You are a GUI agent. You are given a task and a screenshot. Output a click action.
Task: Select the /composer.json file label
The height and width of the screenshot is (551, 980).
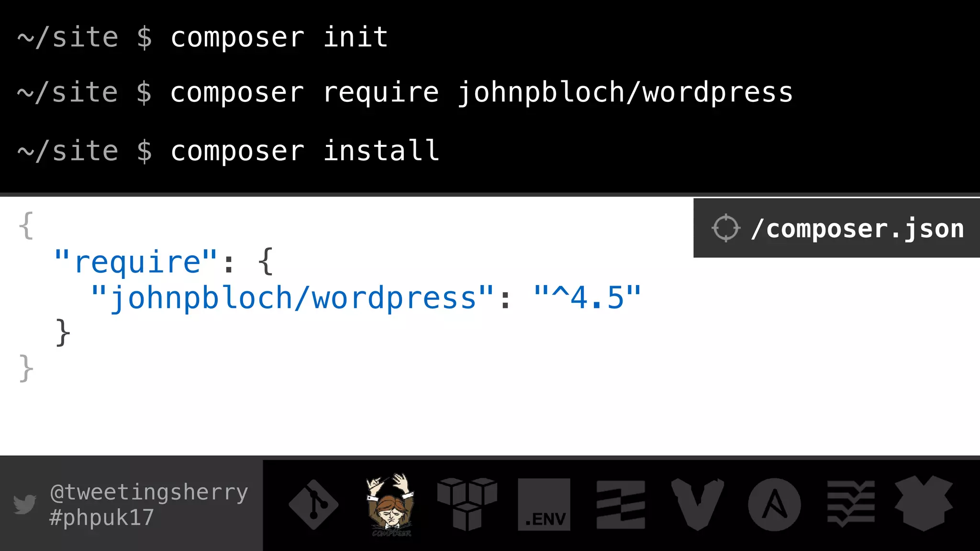(857, 229)
